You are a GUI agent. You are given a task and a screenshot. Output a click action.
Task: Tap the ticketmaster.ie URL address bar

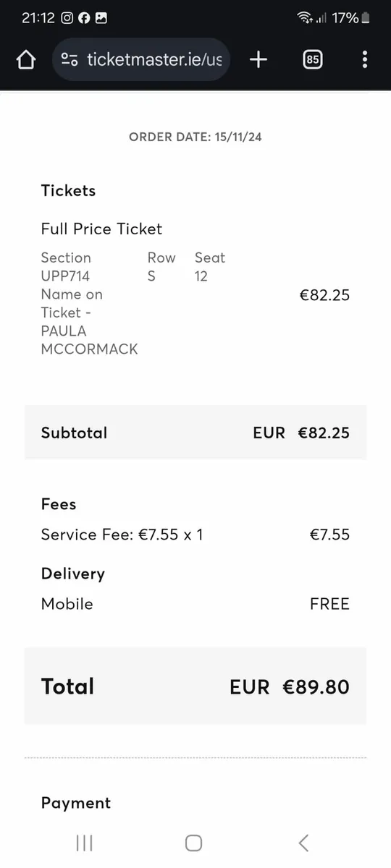(x=141, y=59)
